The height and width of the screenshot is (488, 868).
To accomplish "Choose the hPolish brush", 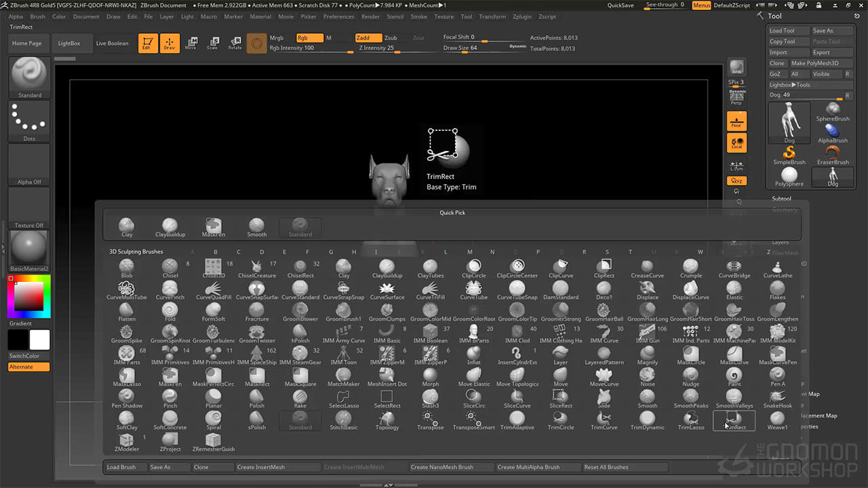I will (x=300, y=331).
